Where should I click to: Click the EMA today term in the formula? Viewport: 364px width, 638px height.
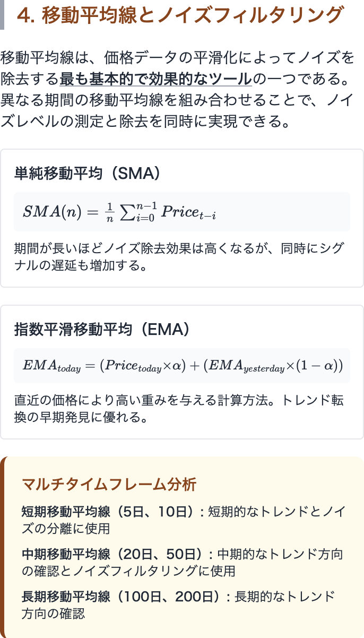tap(51, 366)
